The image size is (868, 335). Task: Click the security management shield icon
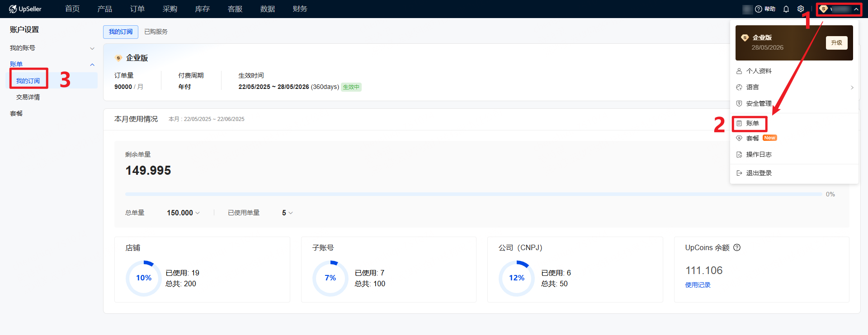click(x=739, y=103)
